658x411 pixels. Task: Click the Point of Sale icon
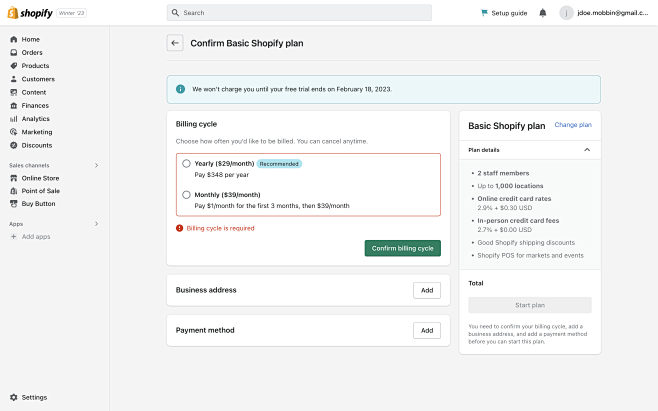(x=14, y=190)
